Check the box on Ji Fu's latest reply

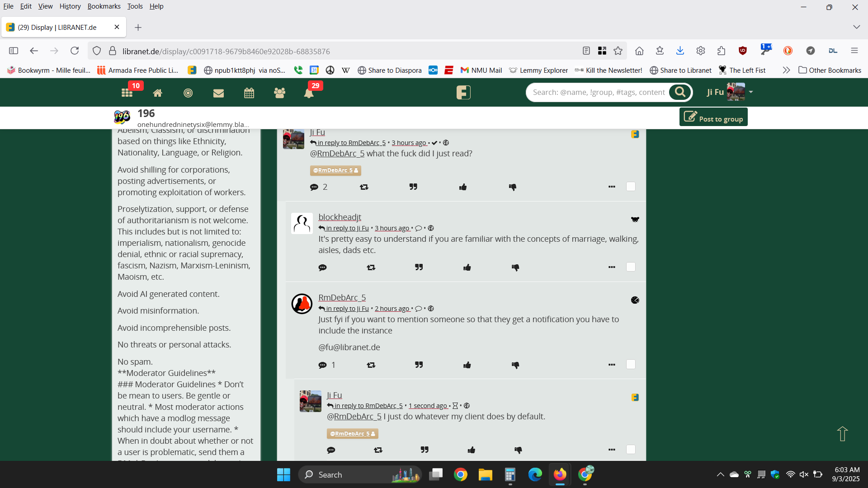631,449
